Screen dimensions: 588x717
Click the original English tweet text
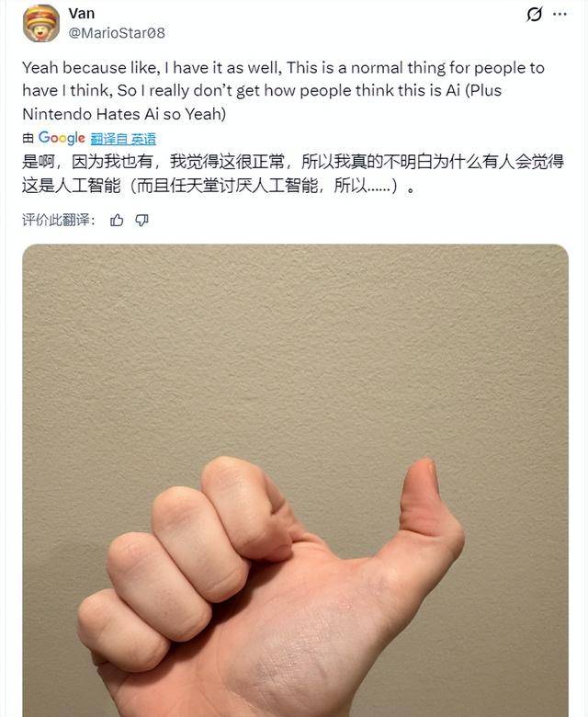(x=283, y=90)
